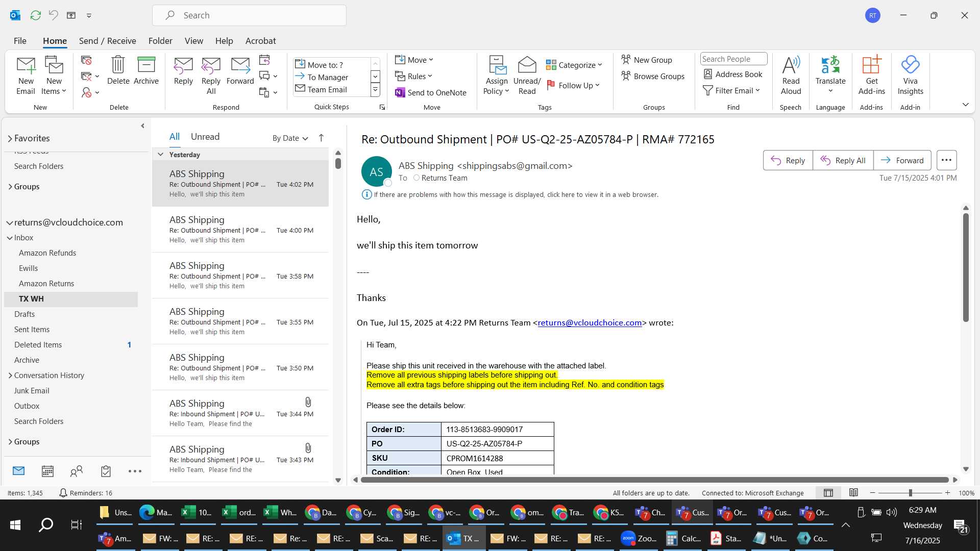Open the Tasks view icon
Viewport: 980px width, 551px height.
point(106,471)
